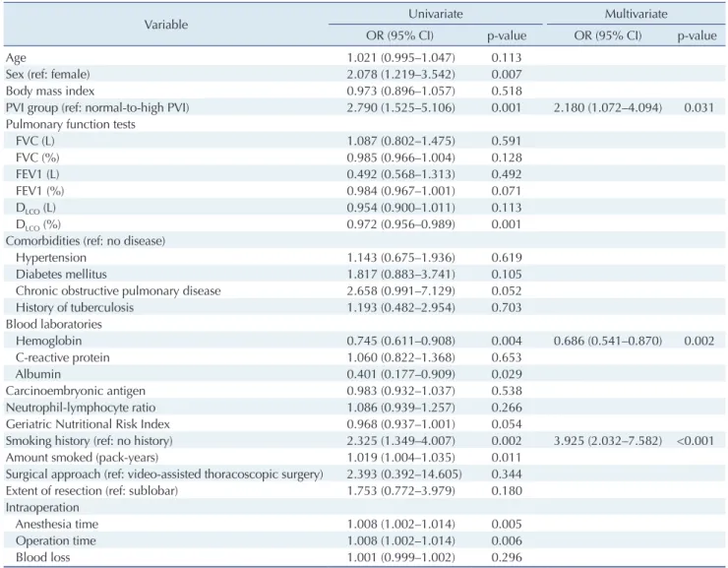
Task: Click the value 1.021 (0.995–1.047)
Action: pyautogui.click(x=401, y=58)
